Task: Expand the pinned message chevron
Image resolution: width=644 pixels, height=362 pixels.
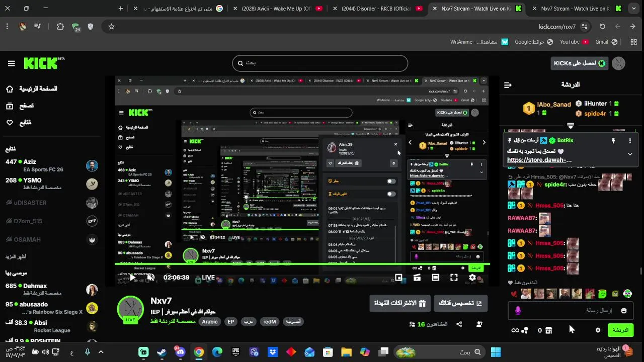Action: (x=630, y=154)
